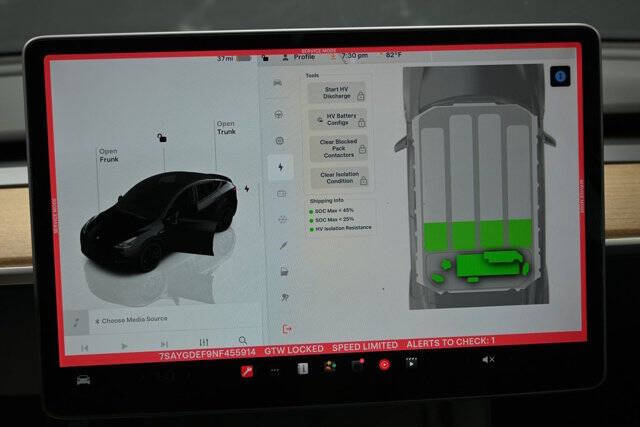Screen dimensions: 640x427
Task: Click the media play button
Action: tap(124, 346)
